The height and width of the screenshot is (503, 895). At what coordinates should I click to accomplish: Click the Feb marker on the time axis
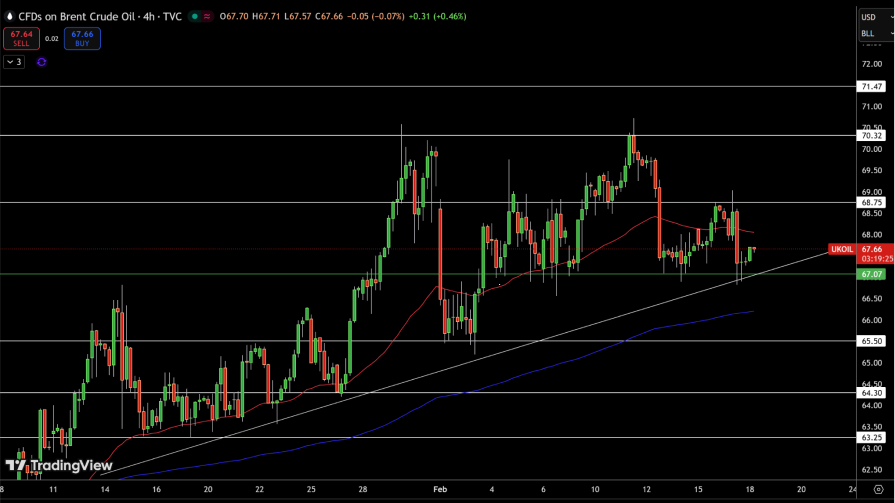439,491
